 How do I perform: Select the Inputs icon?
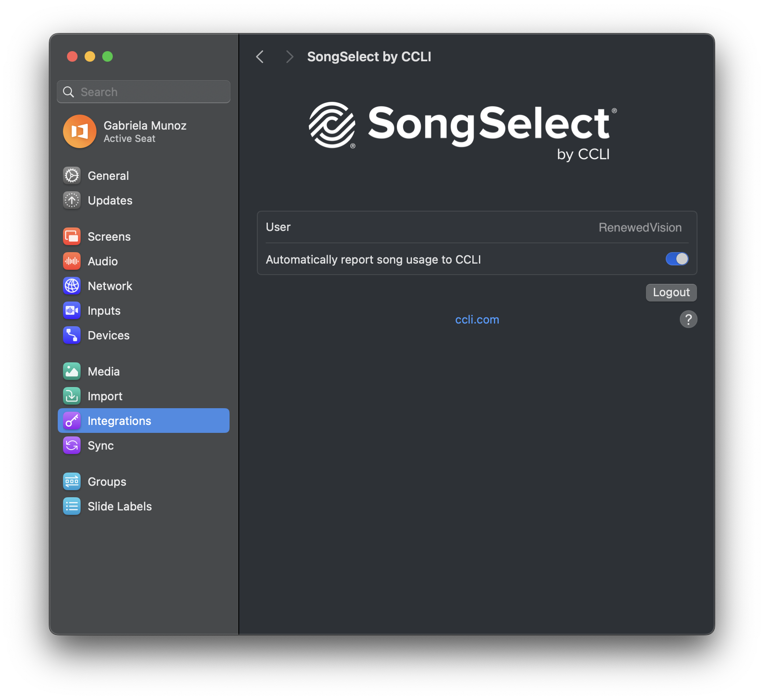pos(72,310)
